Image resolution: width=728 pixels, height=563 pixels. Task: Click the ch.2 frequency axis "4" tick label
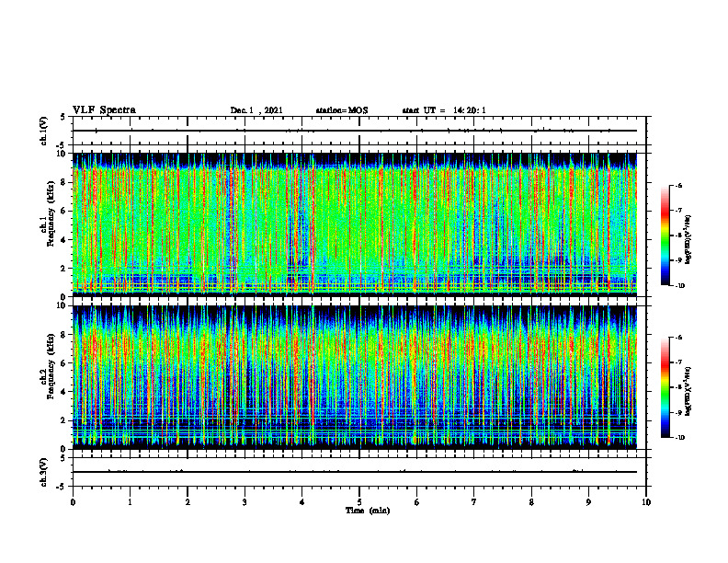(64, 392)
